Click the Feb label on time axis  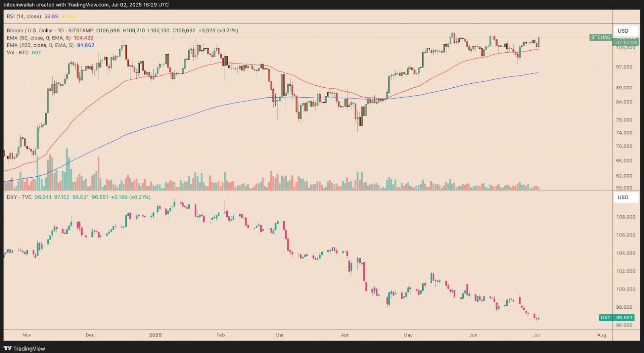click(x=220, y=335)
